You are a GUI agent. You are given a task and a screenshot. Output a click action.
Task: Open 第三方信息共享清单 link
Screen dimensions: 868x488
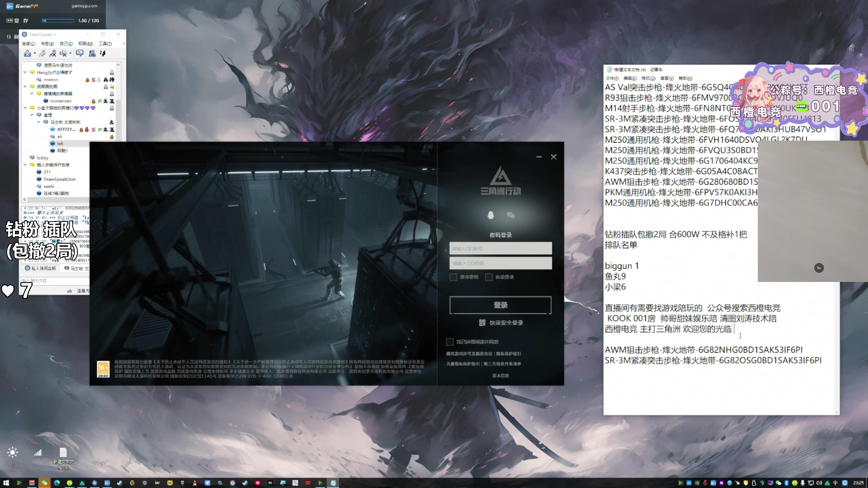tap(502, 364)
